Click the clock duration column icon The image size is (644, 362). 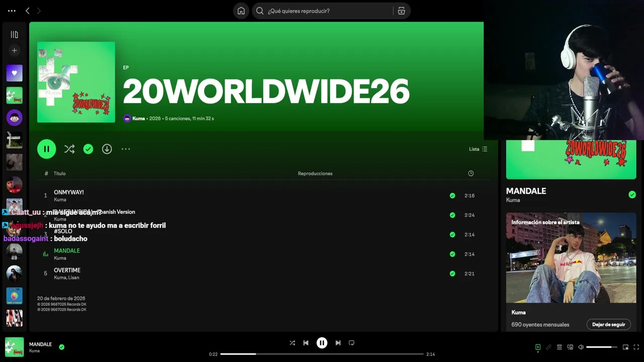pyautogui.click(x=471, y=173)
